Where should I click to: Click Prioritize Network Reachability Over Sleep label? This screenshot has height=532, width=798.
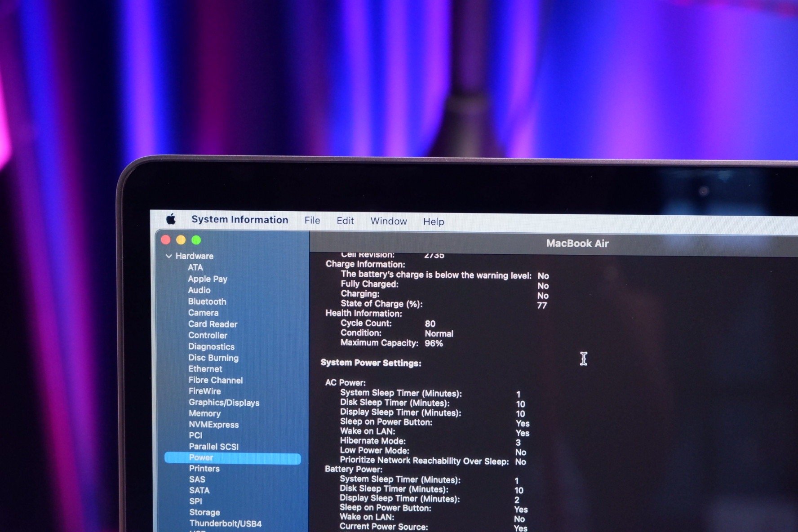click(424, 461)
